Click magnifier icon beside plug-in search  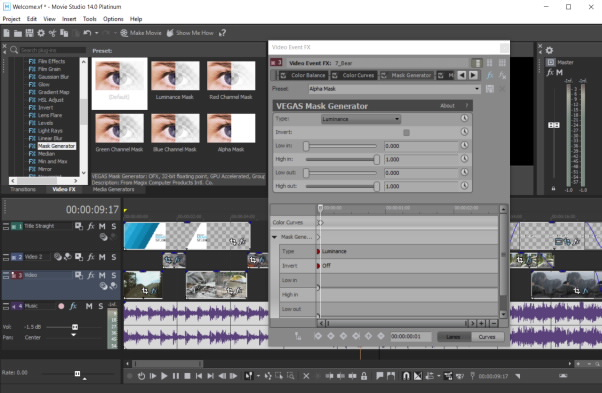pyautogui.click(x=14, y=50)
